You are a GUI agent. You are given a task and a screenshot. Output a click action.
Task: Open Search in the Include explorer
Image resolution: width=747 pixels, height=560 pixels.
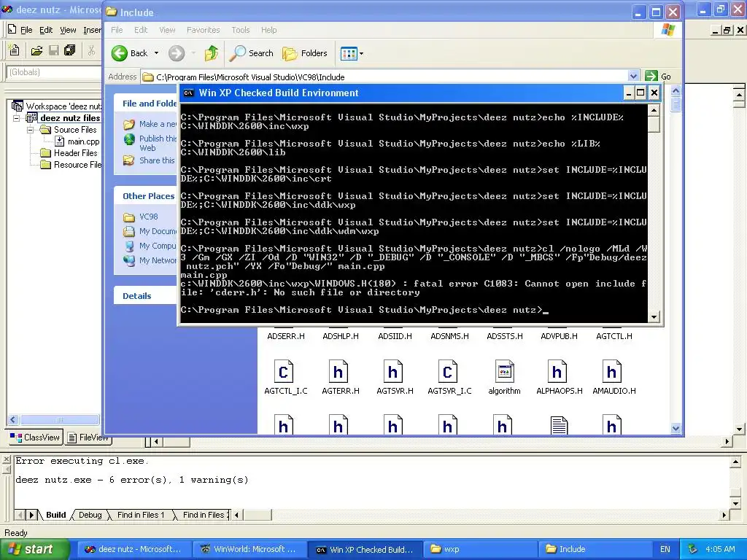point(251,53)
